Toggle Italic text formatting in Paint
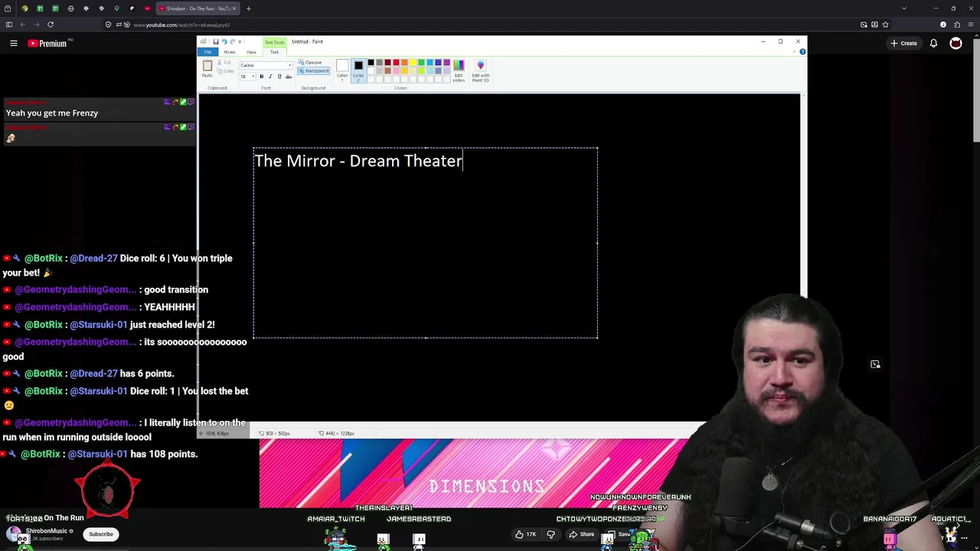 (x=270, y=77)
